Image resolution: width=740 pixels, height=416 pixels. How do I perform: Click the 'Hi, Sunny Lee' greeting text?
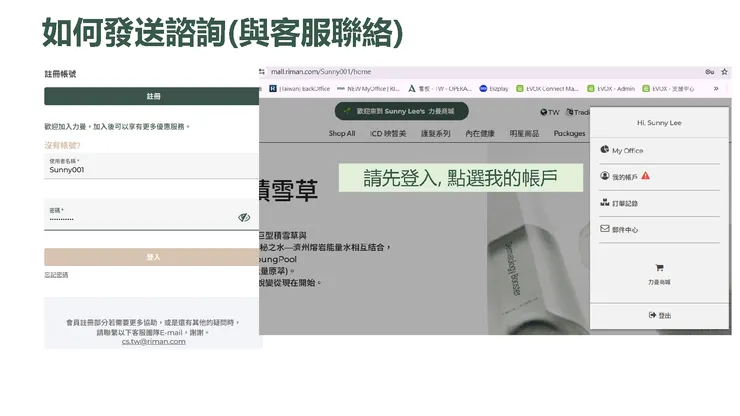click(x=659, y=123)
